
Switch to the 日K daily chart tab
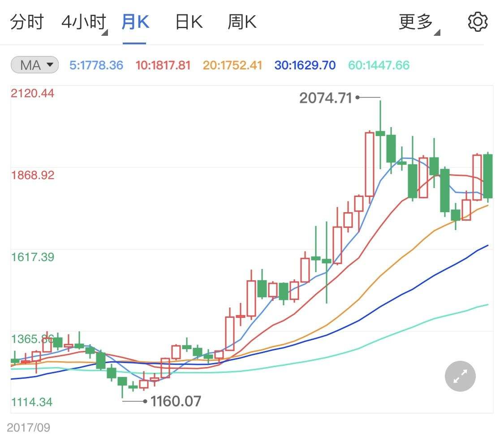[x=188, y=21]
